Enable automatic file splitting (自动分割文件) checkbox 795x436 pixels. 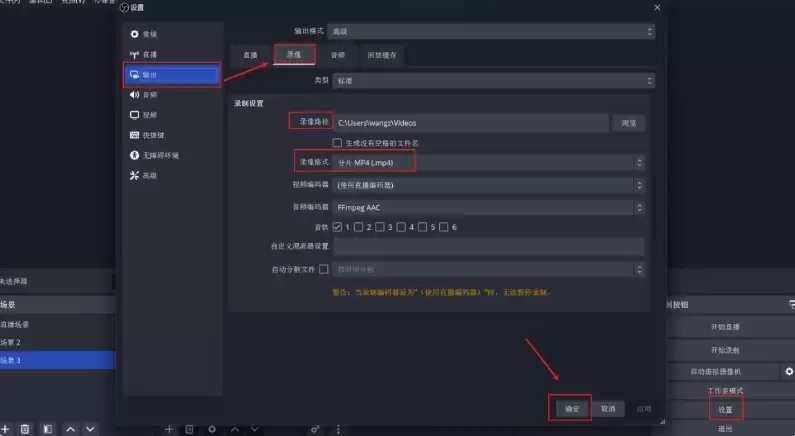click(323, 269)
